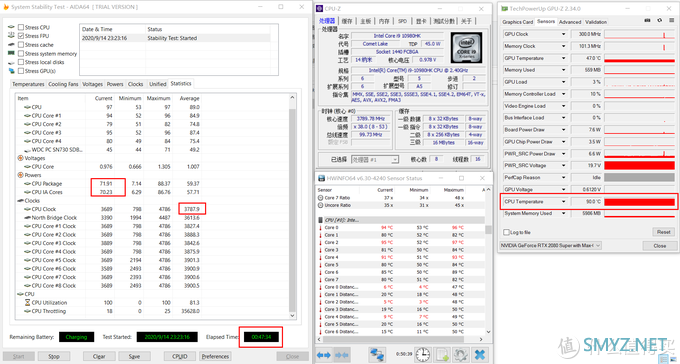Image resolution: width=680 pixels, height=364 pixels.
Task: Click HWiNFO blue X close-sensors icon
Action: 480,355
